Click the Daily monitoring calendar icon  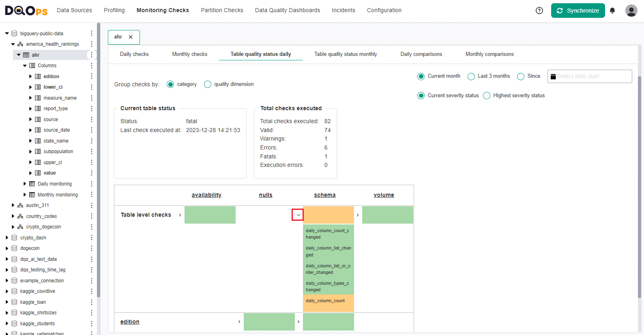pos(32,184)
